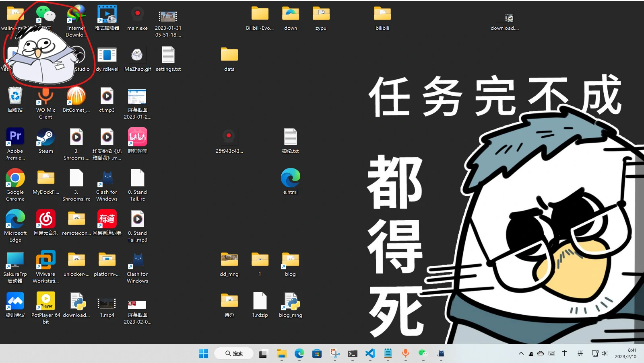Open Visual Studio Code from the taskbar
Viewport: 644px width, 363px height.
[370, 353]
